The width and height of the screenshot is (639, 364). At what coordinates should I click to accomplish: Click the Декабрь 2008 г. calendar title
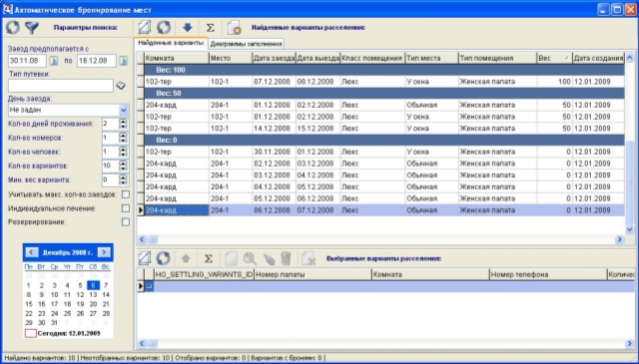(x=68, y=252)
